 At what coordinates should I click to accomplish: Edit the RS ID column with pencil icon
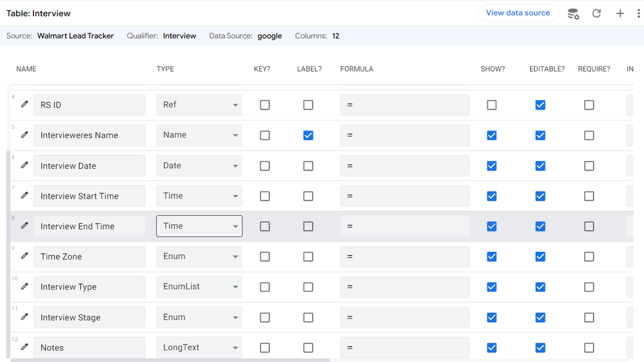[x=24, y=104]
